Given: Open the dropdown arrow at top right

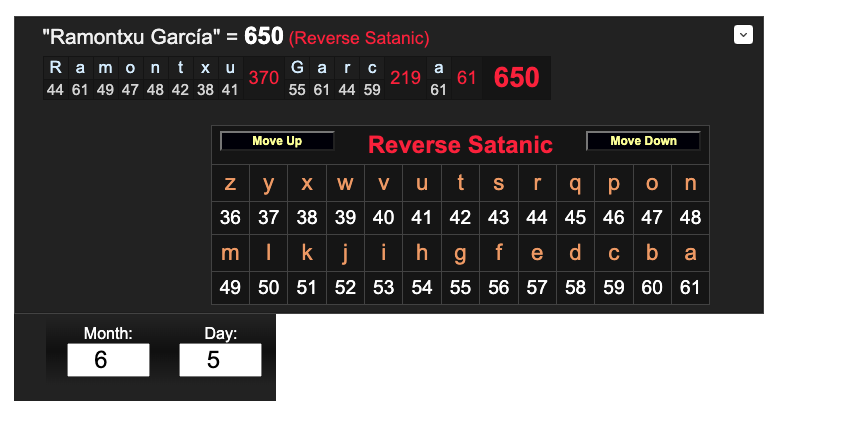Looking at the screenshot, I should (743, 35).
